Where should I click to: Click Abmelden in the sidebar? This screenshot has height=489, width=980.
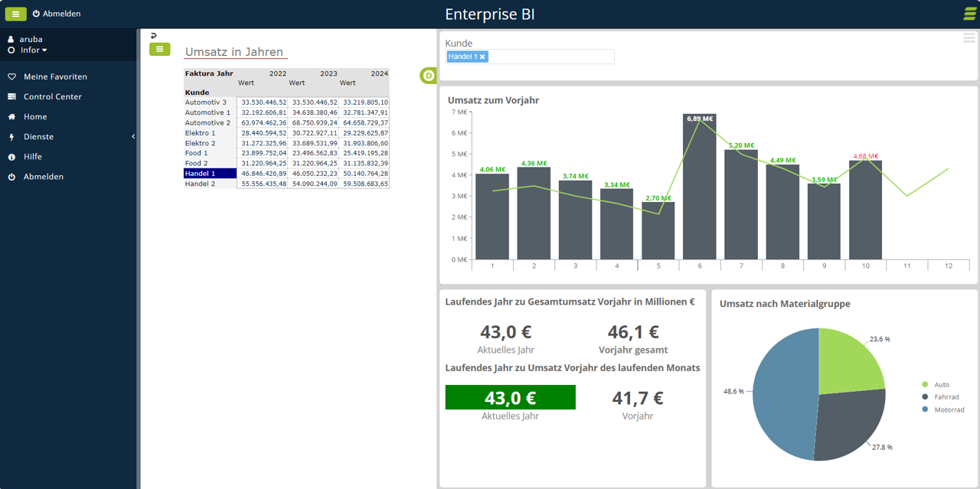[x=43, y=177]
